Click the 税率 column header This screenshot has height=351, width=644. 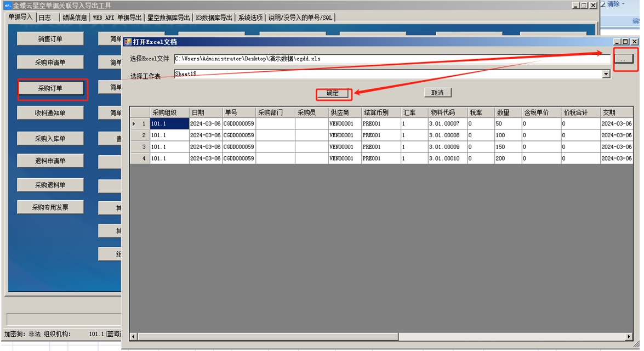pos(481,112)
